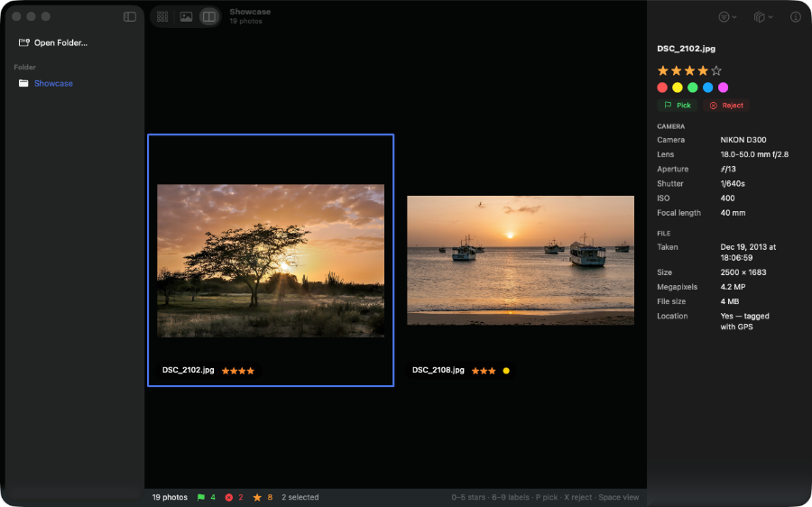The width and height of the screenshot is (812, 507).
Task: Set rating to five stars
Action: click(716, 70)
